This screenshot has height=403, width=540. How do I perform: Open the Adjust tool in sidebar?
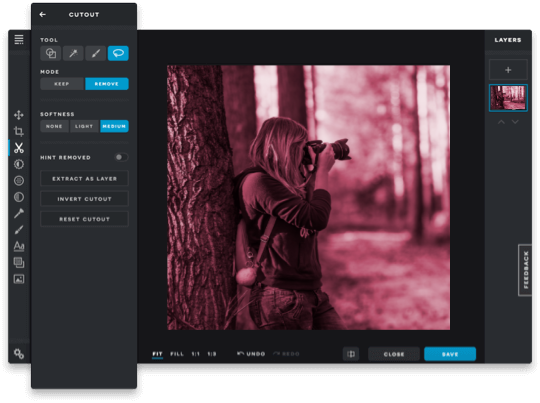19,164
